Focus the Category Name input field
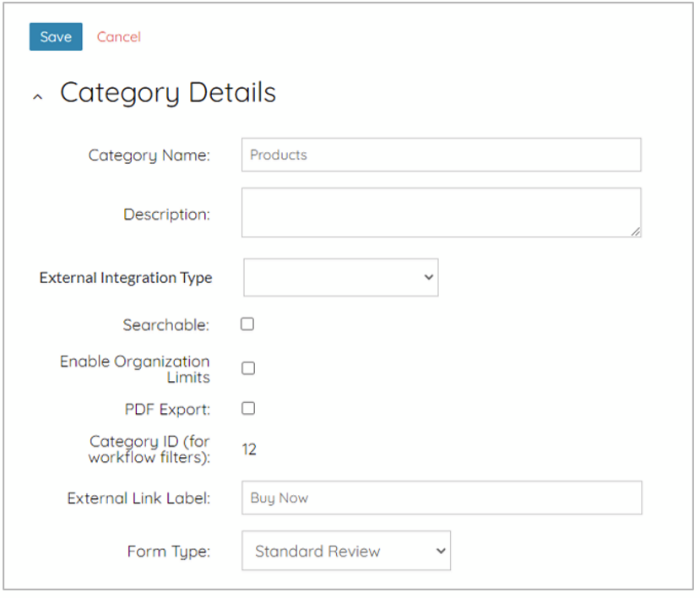The height and width of the screenshot is (598, 700). (x=441, y=155)
